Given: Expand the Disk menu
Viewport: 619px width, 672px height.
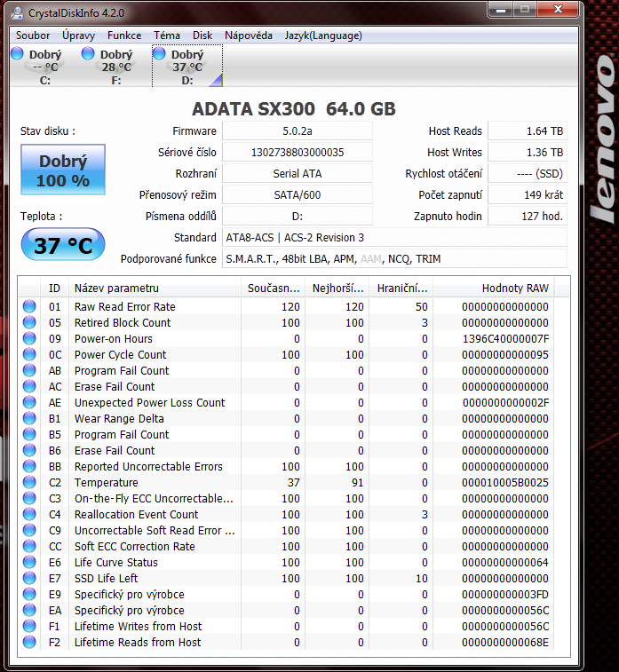Looking at the screenshot, I should 202,36.
